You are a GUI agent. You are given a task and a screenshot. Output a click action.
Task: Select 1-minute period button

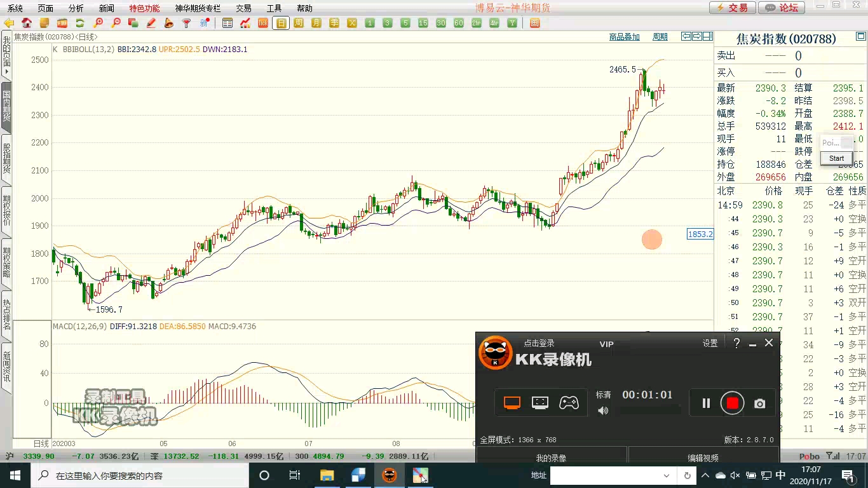click(x=370, y=23)
